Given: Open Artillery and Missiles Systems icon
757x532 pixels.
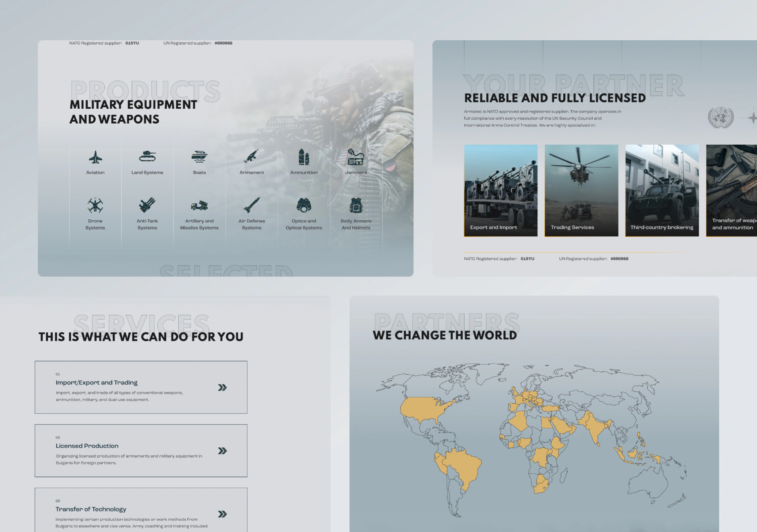Looking at the screenshot, I should pyautogui.click(x=199, y=206).
